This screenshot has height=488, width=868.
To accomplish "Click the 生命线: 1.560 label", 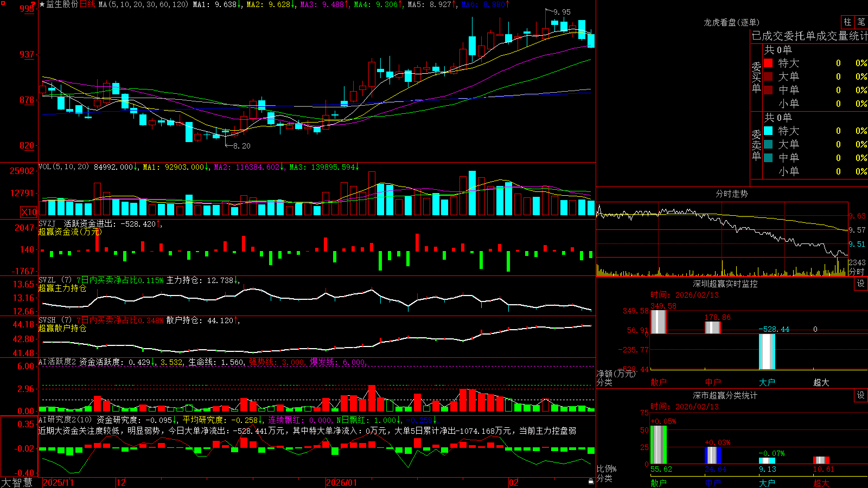I will pyautogui.click(x=216, y=362).
